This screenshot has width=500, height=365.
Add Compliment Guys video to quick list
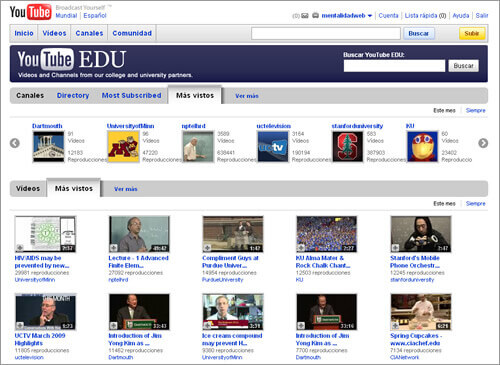[207, 248]
